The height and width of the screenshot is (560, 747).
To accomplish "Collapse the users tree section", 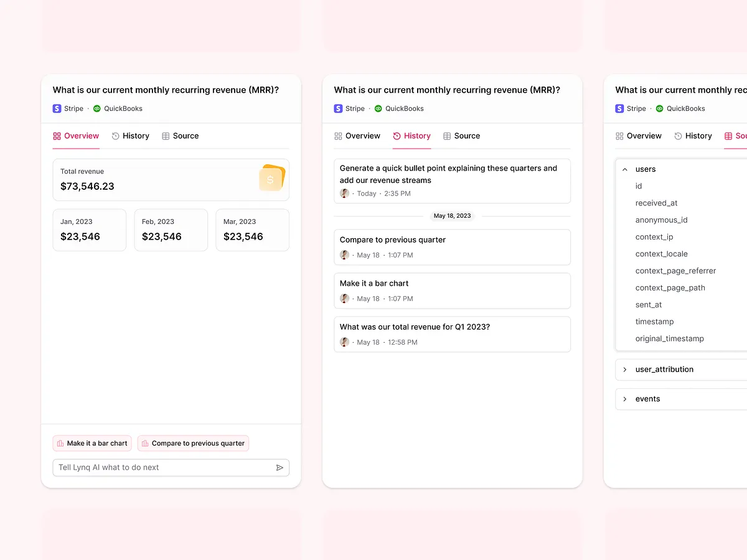I will 624,169.
